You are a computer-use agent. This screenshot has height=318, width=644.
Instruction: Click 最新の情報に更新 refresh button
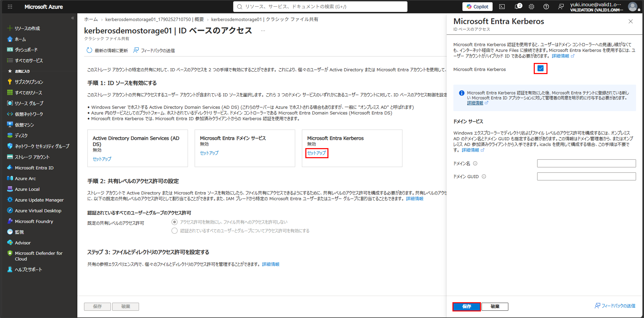[107, 50]
